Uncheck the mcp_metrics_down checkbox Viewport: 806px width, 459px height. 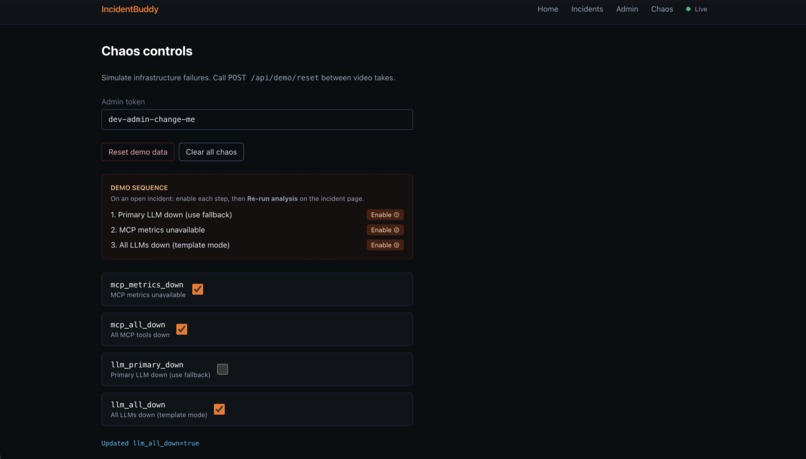pyautogui.click(x=197, y=289)
